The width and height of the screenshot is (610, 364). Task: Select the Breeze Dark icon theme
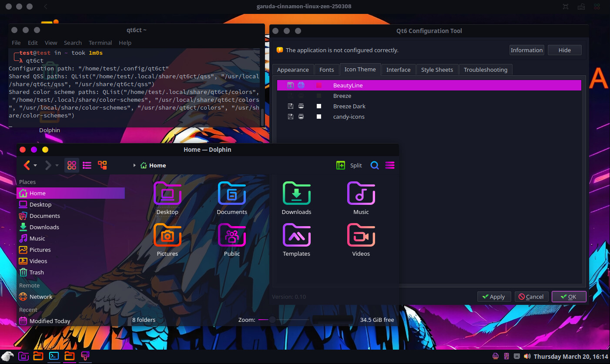coord(429,106)
